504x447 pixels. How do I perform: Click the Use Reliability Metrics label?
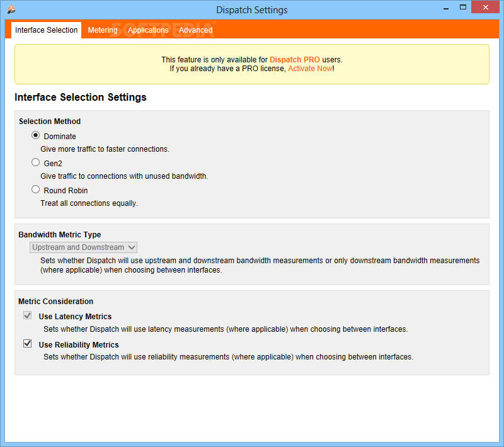[x=79, y=345]
